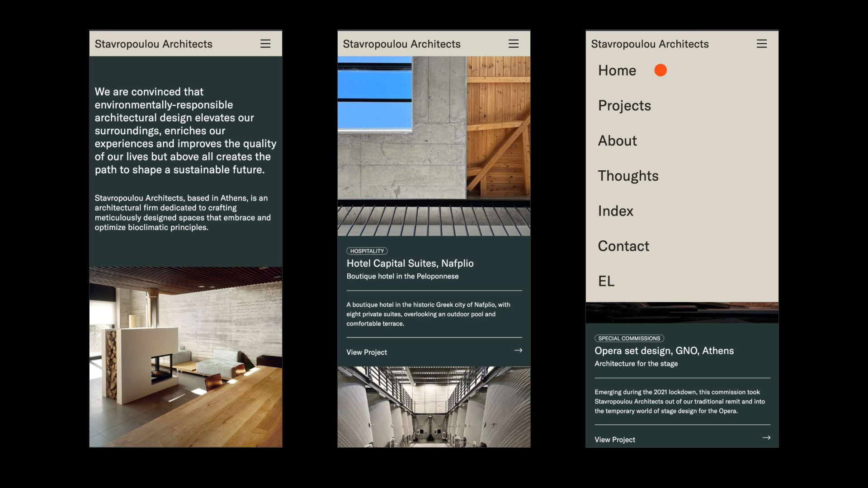This screenshot has width=868, height=488.
Task: Click the fireplace interior photo thumbnail
Action: [x=186, y=357]
